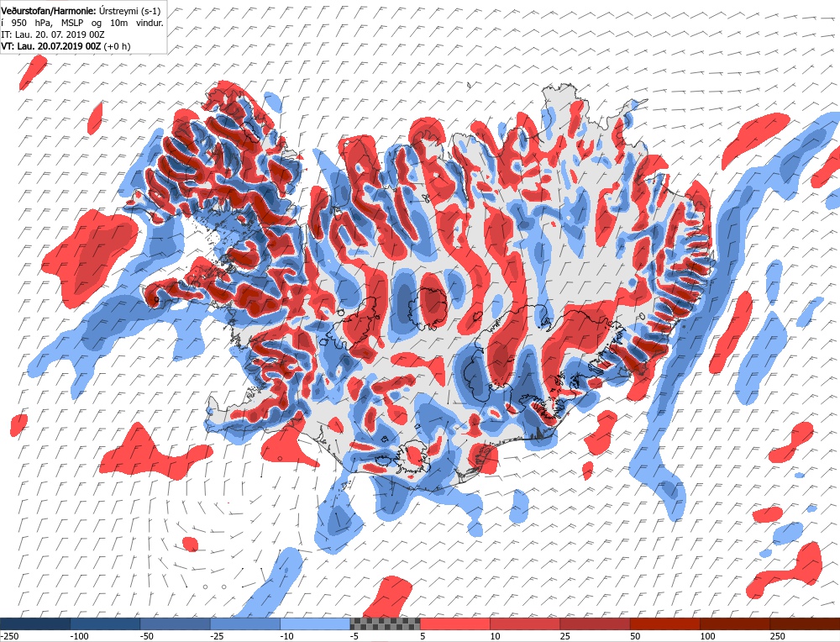Viewport: 840px width, 642px height.
Task: Click the light blue swatch between -10 and -5
Action: 315,624
